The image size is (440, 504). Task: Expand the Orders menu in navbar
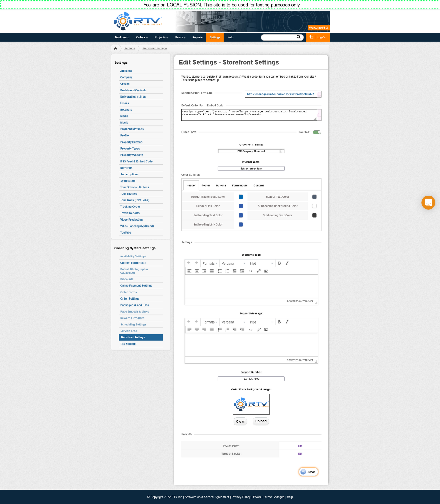(142, 37)
